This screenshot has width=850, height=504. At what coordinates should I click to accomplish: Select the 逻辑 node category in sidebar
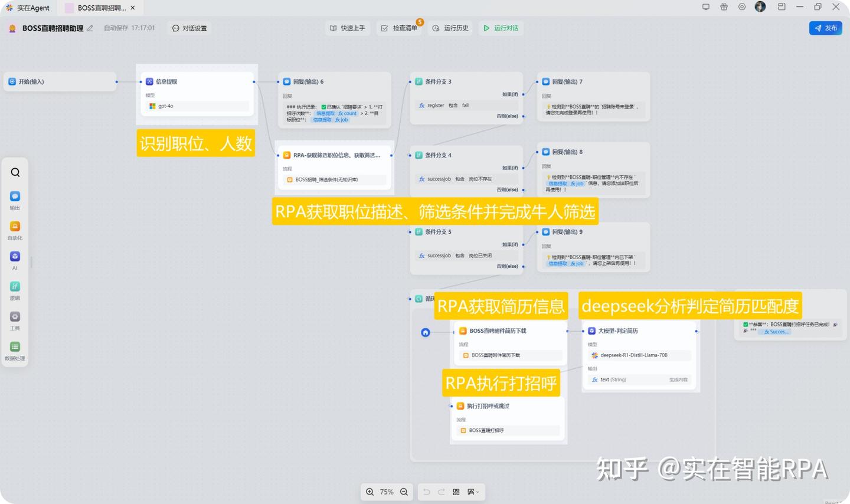tap(15, 290)
